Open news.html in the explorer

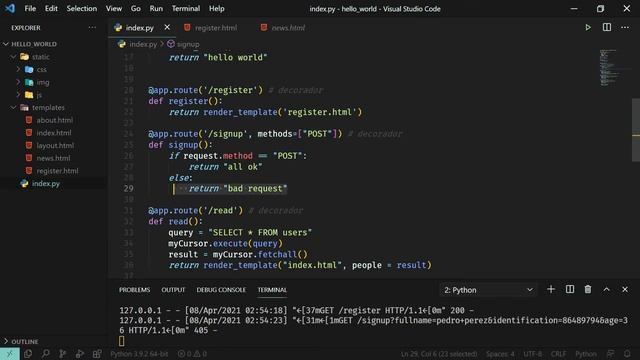pyautogui.click(x=53, y=158)
